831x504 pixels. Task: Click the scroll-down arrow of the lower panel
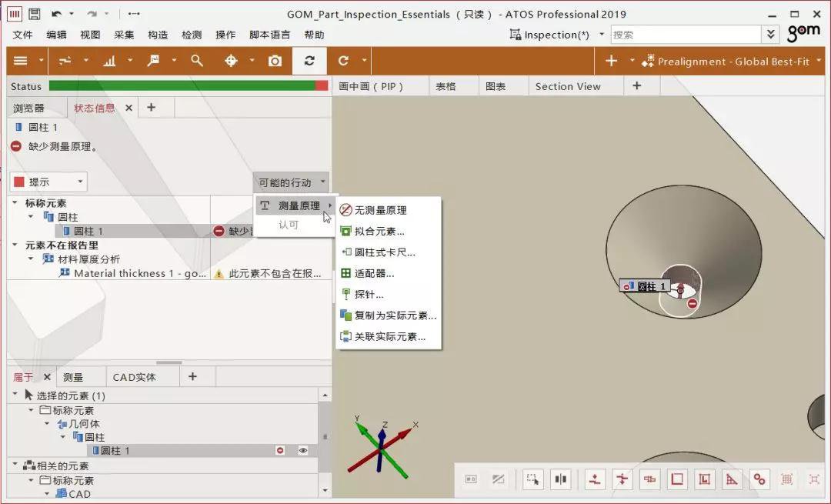coord(325,491)
